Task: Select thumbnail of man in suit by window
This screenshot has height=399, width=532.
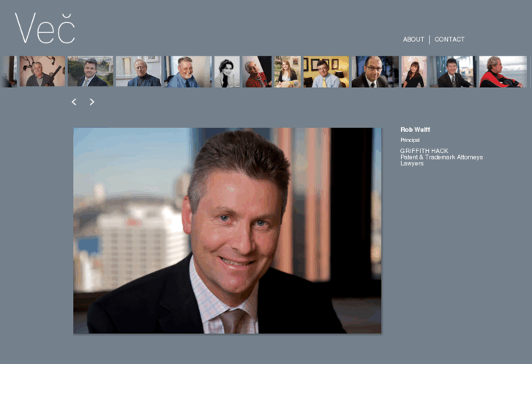Action: [453, 72]
